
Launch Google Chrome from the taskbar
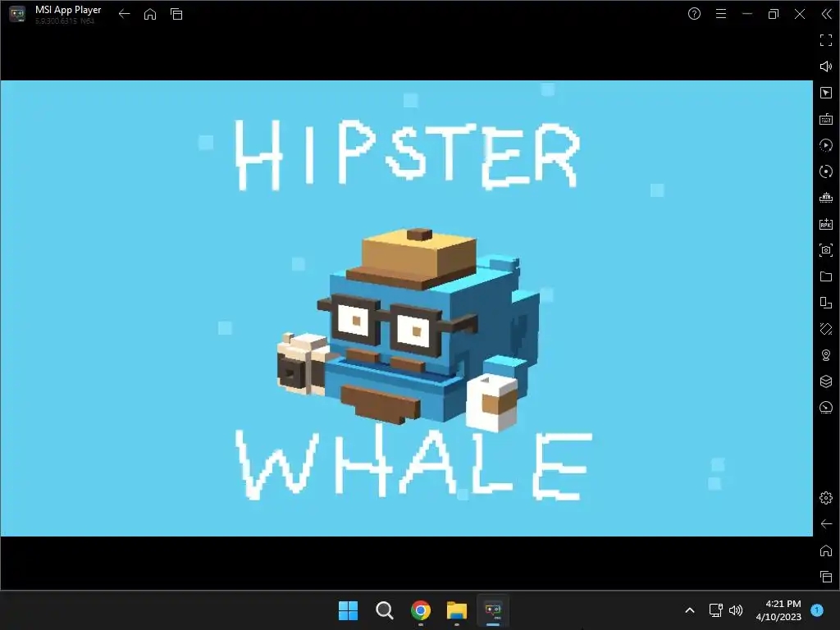point(421,610)
